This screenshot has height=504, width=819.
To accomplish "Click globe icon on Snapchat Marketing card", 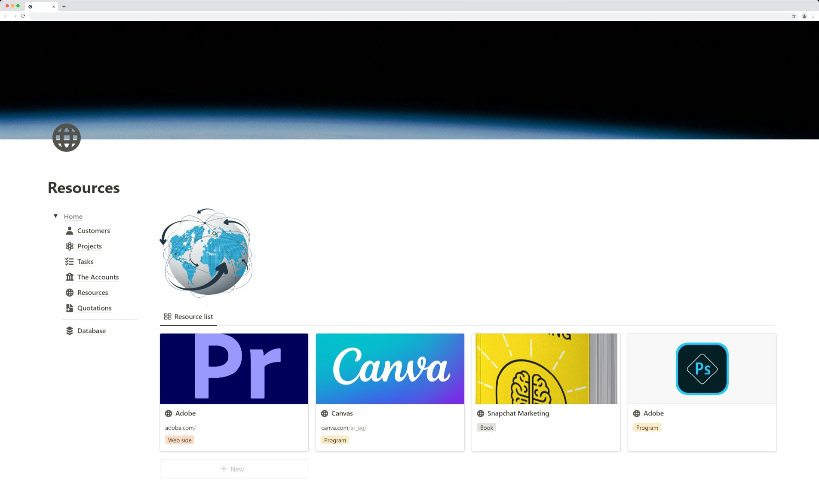I will [x=481, y=413].
